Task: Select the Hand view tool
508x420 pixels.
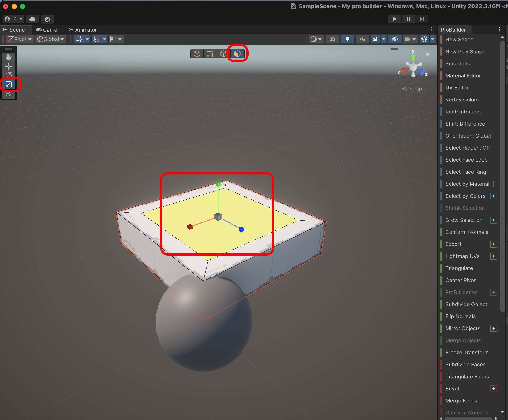Action: tap(9, 57)
